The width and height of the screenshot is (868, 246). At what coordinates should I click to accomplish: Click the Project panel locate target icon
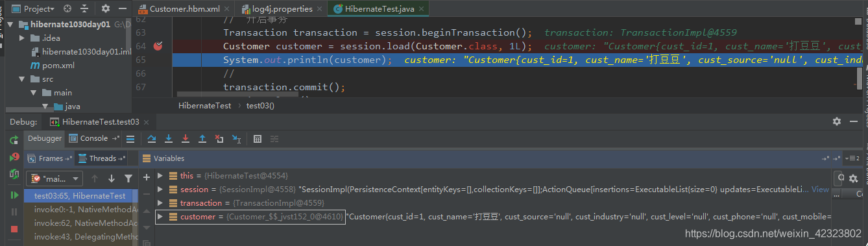coord(68,9)
